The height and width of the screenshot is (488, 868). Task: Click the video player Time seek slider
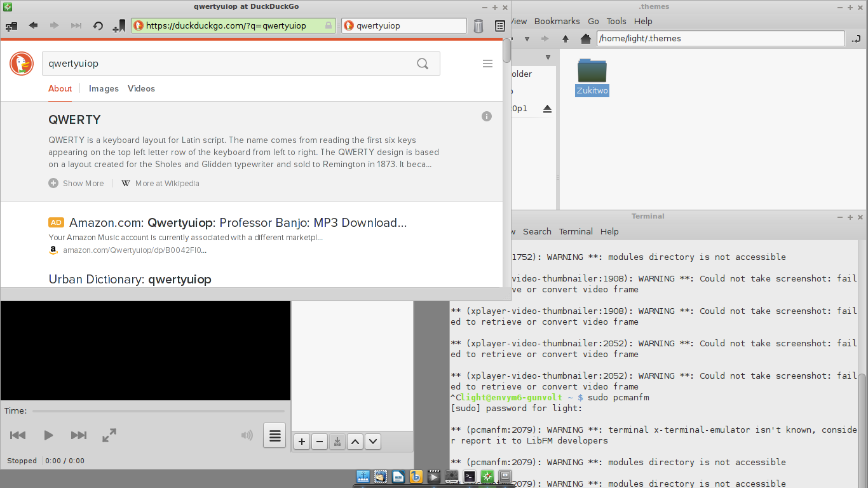tap(158, 411)
